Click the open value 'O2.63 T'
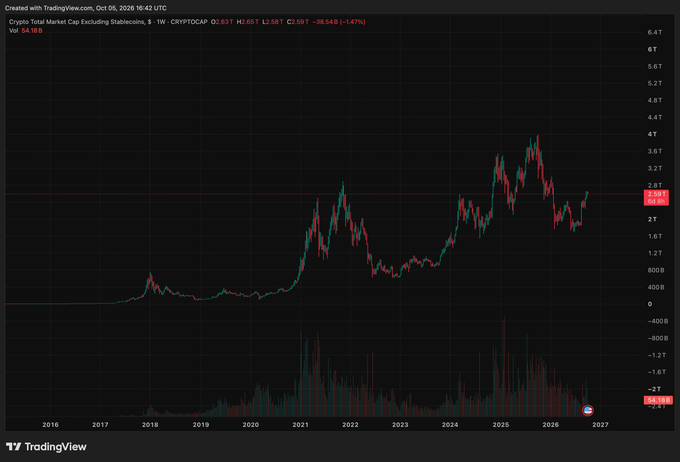The width and height of the screenshot is (680, 462). [x=222, y=22]
